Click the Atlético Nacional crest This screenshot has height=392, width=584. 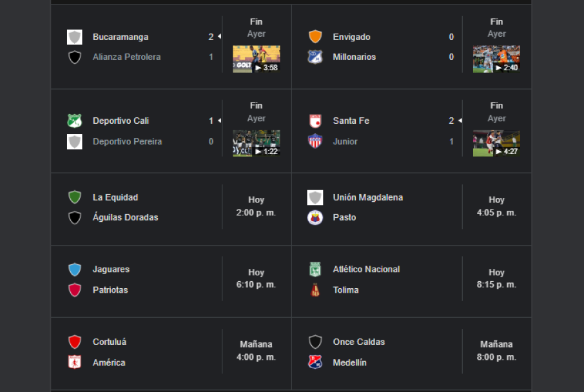click(x=315, y=269)
